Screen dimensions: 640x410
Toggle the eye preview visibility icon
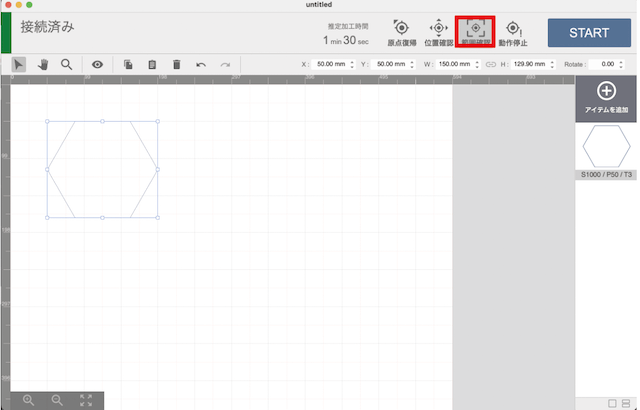pyautogui.click(x=98, y=64)
